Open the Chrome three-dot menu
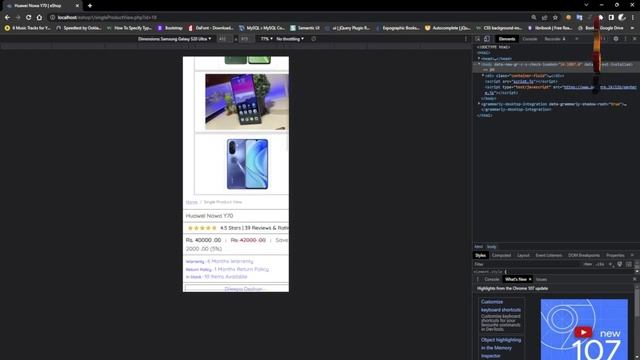The width and height of the screenshot is (640, 360). (x=633, y=18)
